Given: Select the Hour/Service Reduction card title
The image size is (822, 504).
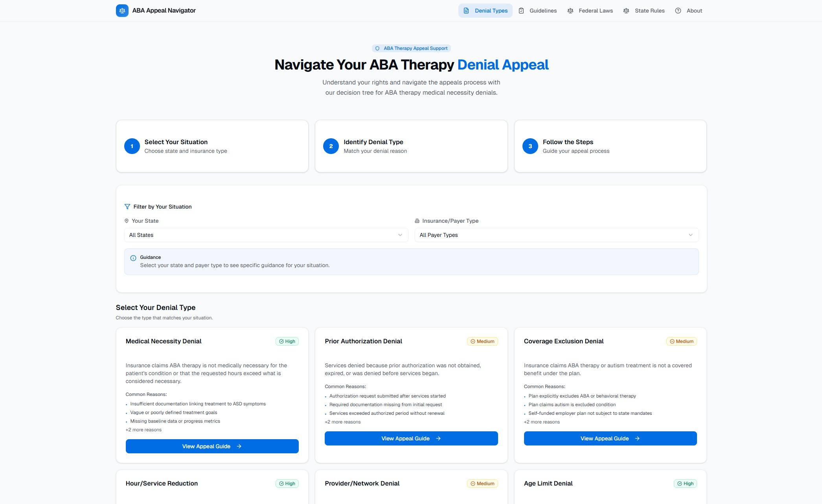Looking at the screenshot, I should point(162,484).
